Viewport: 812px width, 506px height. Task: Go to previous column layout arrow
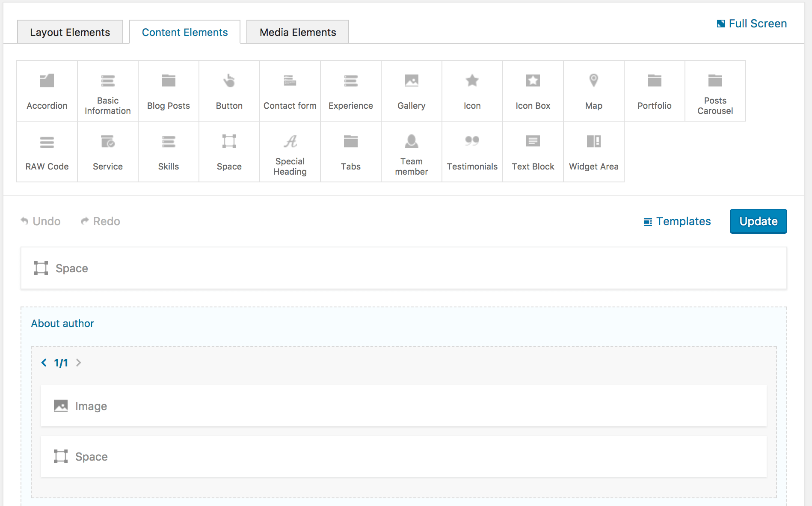point(44,363)
